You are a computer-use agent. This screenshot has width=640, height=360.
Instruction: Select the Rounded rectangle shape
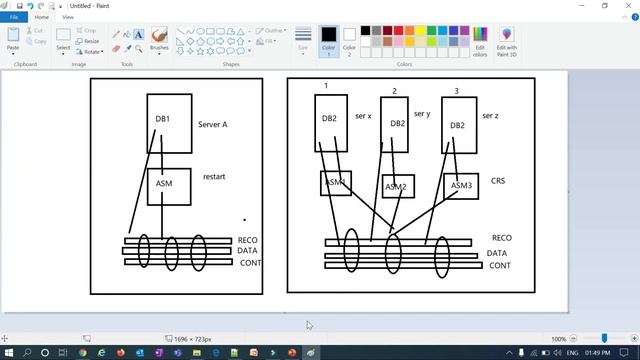coord(220,31)
